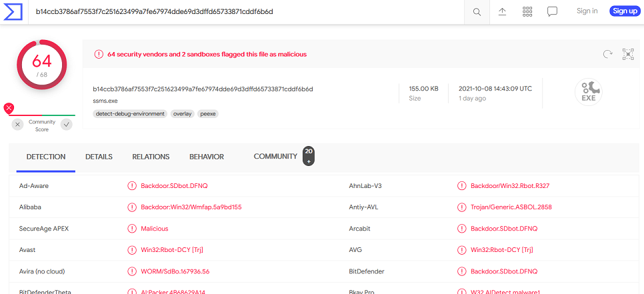Click warning icon for Avast detection
This screenshot has height=294, width=644.
coord(132,250)
